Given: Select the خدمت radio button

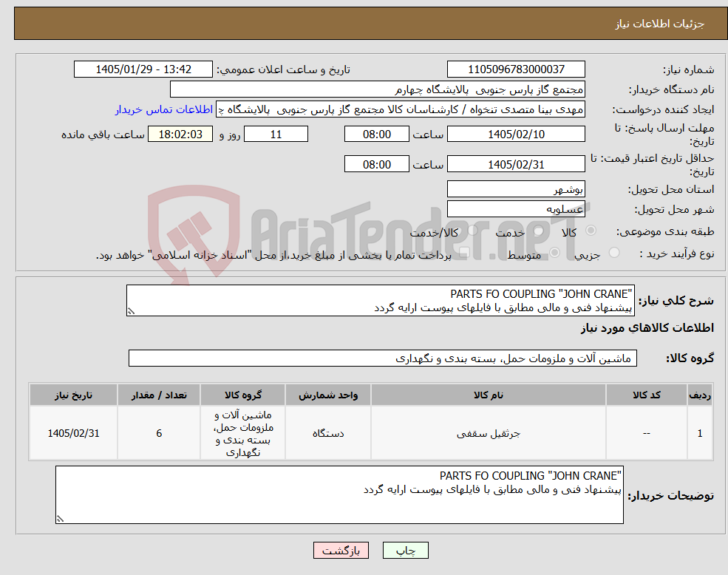Looking at the screenshot, I should click(x=538, y=231).
